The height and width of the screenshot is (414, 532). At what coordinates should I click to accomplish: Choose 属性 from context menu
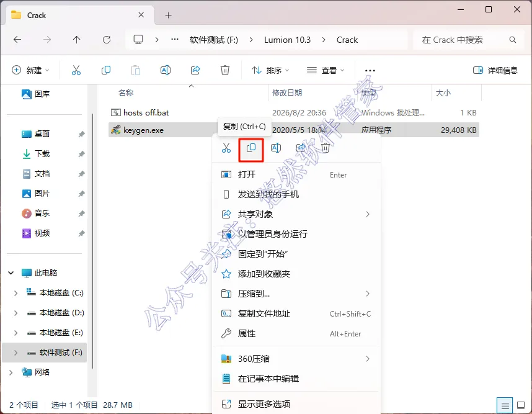click(x=295, y=333)
